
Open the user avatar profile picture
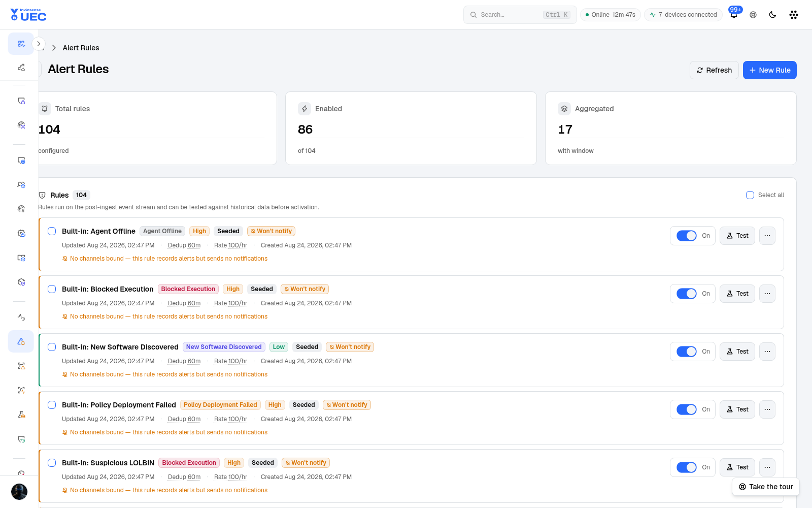pyautogui.click(x=19, y=492)
